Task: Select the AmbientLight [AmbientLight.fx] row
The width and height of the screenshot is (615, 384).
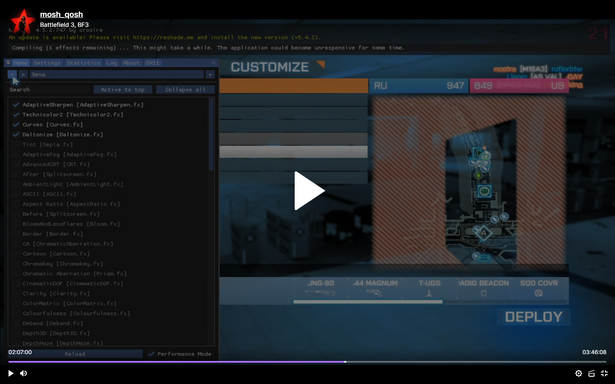Action: point(73,184)
